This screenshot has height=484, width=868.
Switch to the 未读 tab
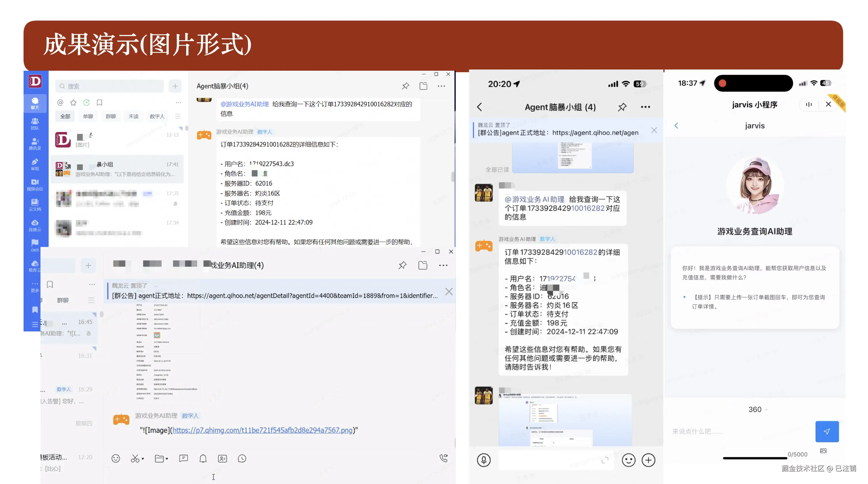(x=133, y=116)
